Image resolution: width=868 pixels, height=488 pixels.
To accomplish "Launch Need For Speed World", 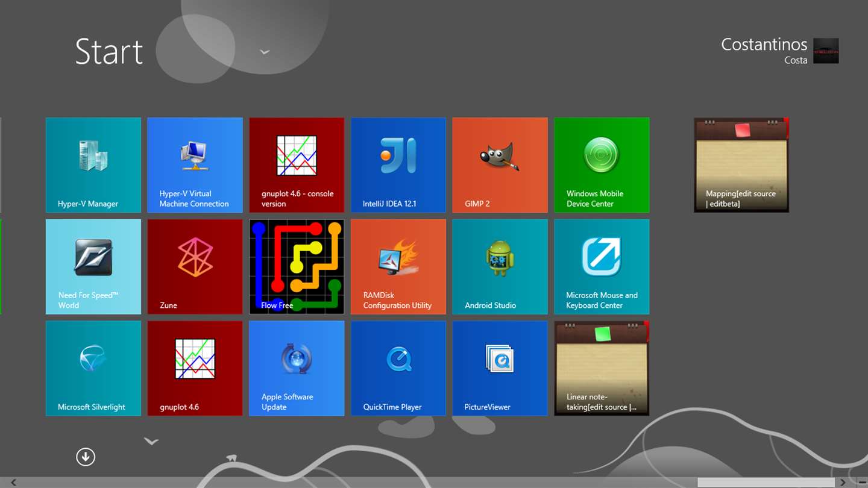I will tap(93, 267).
